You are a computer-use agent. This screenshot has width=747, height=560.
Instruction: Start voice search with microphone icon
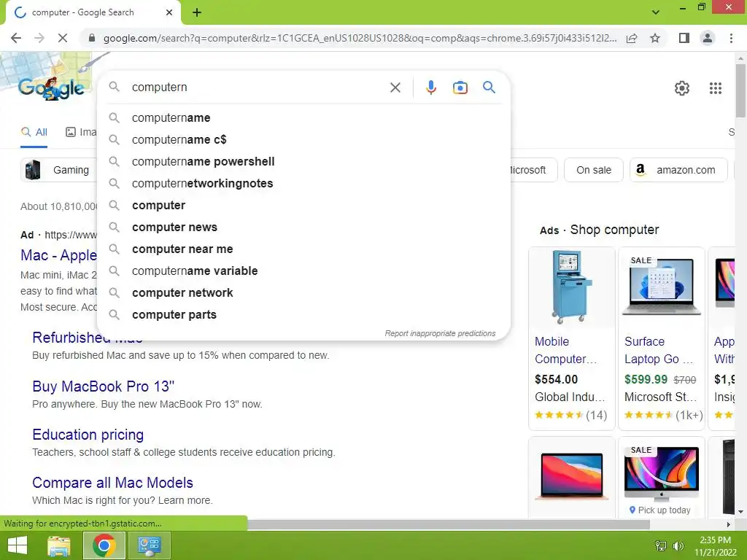[430, 87]
